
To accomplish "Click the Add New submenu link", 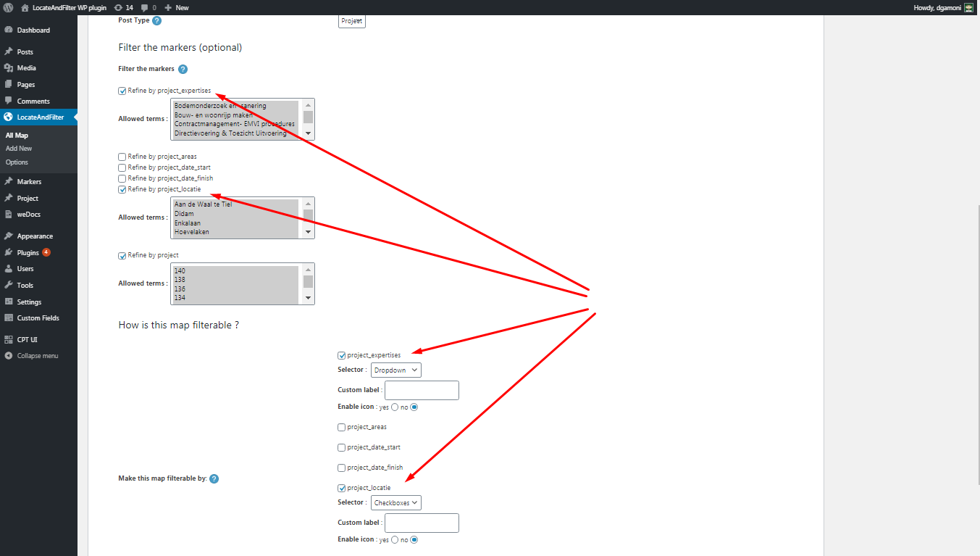I will (x=19, y=149).
